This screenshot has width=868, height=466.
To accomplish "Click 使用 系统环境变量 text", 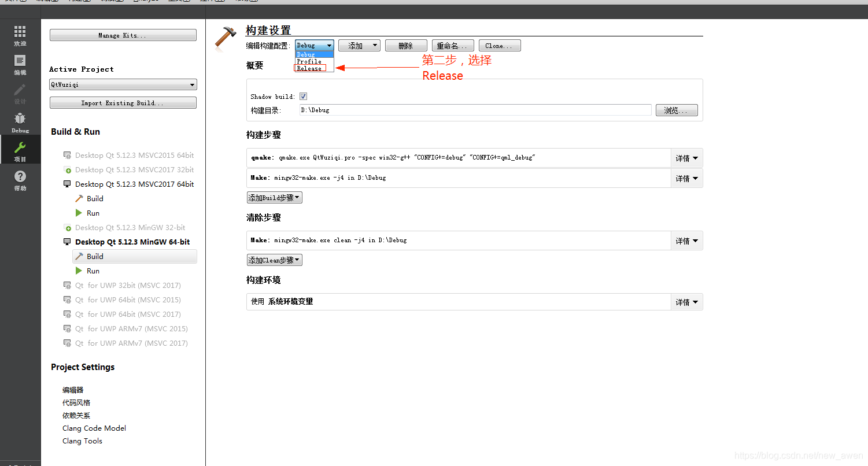I will [x=282, y=301].
